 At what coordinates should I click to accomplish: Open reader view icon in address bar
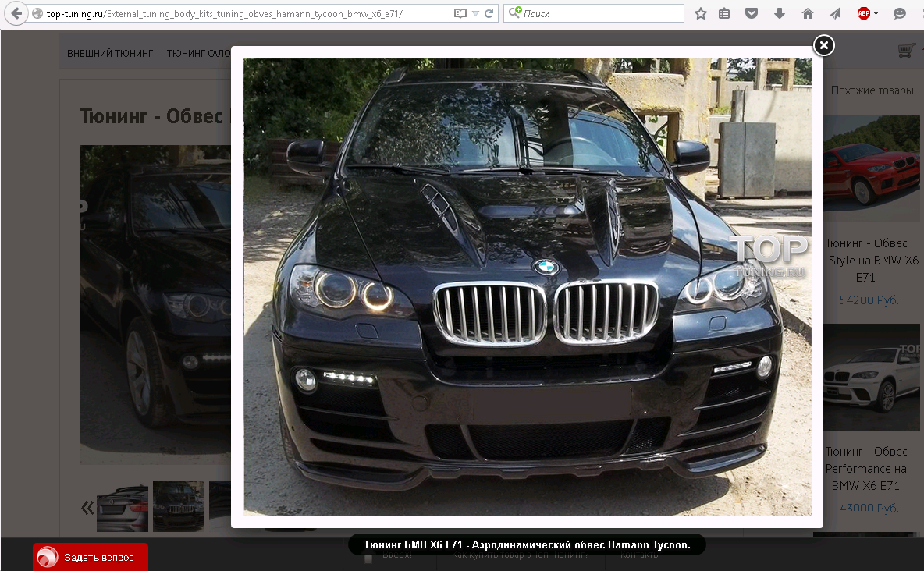[460, 13]
